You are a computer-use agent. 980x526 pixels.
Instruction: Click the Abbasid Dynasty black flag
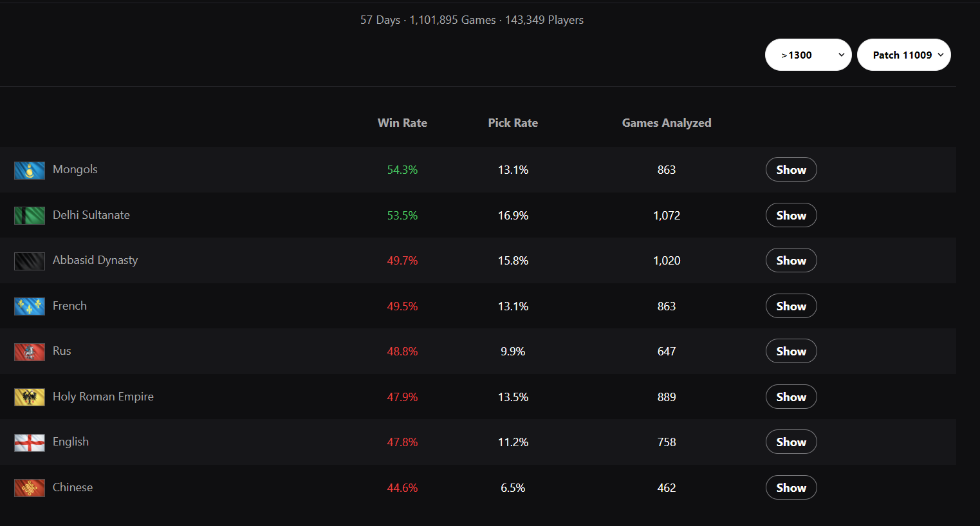tap(30, 261)
